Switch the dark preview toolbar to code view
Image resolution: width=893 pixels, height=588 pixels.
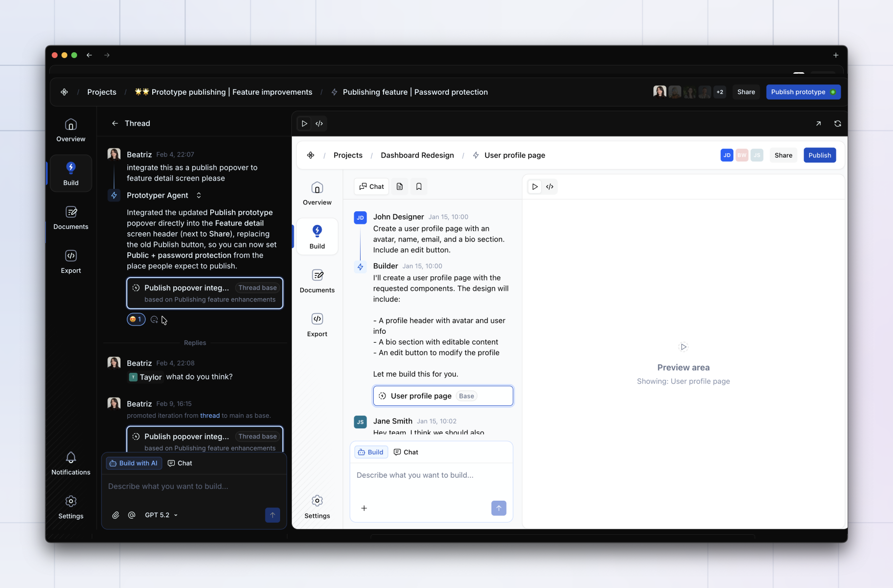click(319, 123)
